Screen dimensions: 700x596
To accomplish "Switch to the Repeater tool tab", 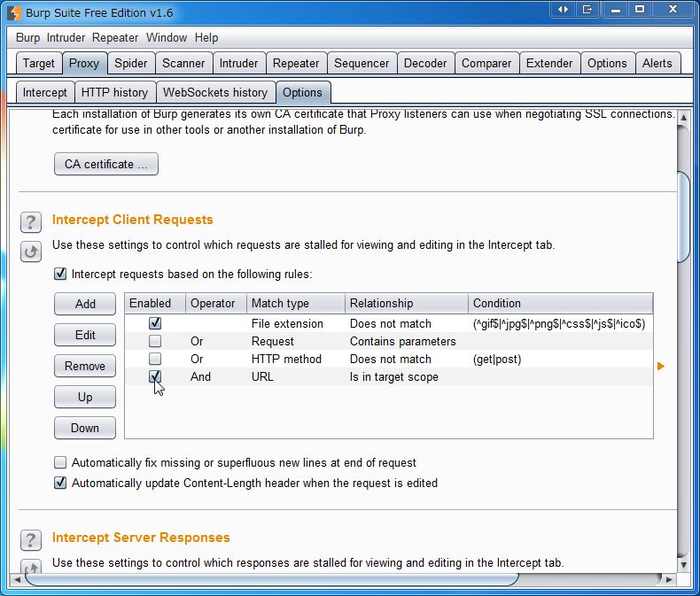I will tap(296, 64).
